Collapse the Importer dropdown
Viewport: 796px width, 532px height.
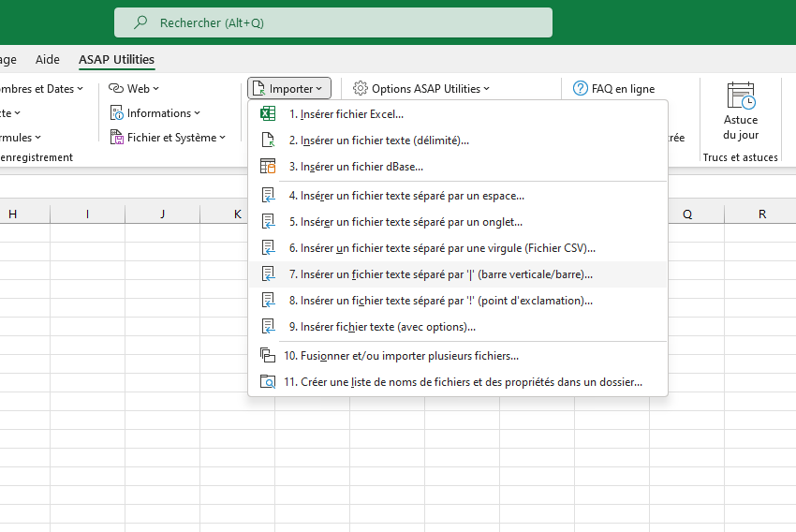289,88
